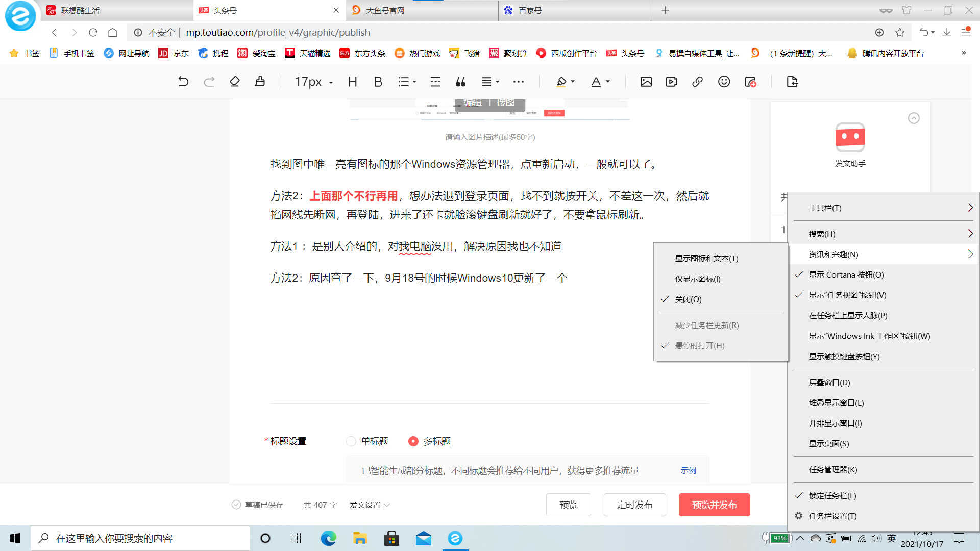Click the Windows search input box

[x=140, y=538]
